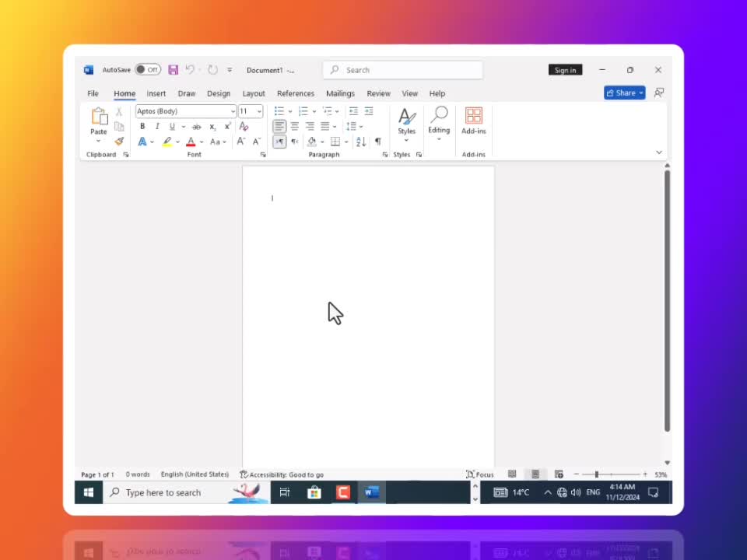Switch to the Draw tab

(187, 93)
